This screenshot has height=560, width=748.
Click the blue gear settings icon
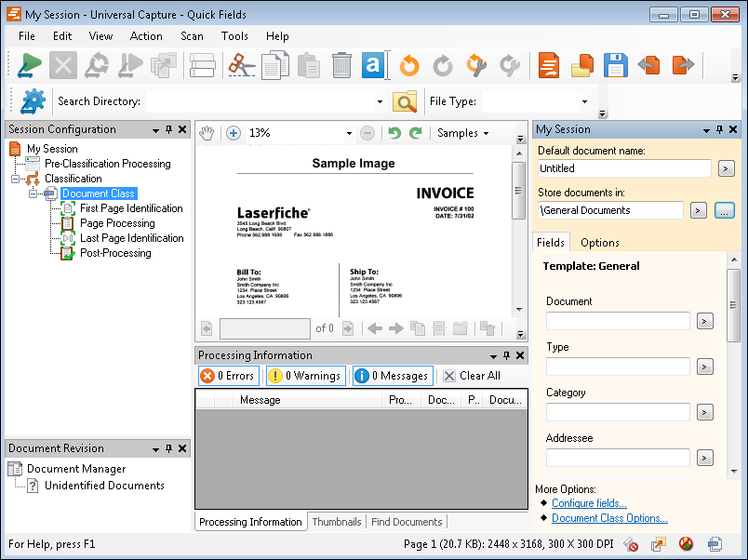click(x=33, y=101)
